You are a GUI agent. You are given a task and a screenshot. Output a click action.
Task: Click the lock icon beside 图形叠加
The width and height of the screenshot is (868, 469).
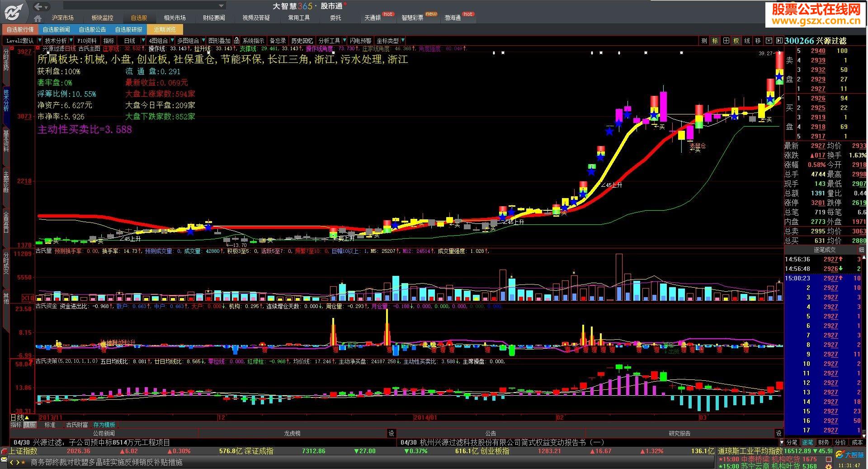pyautogui.click(x=236, y=41)
